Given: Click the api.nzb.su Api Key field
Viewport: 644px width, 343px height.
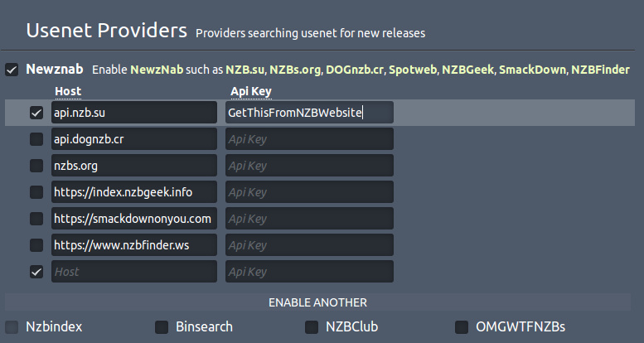Looking at the screenshot, I should 309,113.
